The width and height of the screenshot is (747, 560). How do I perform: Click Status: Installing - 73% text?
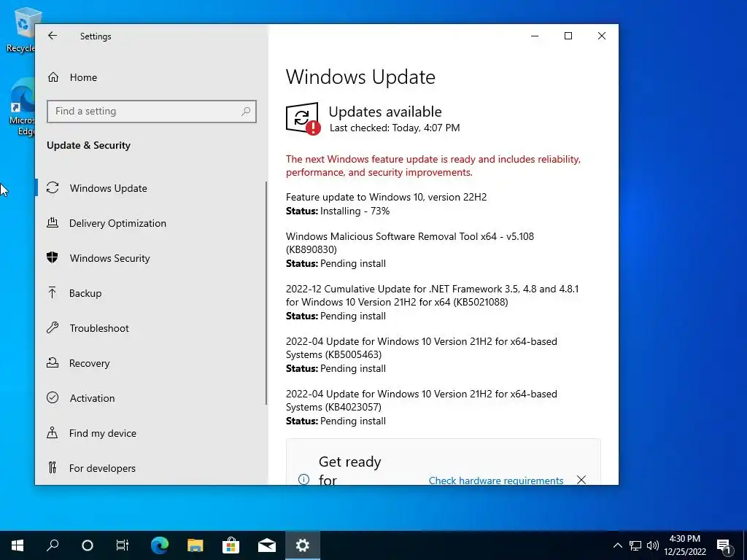[338, 211]
